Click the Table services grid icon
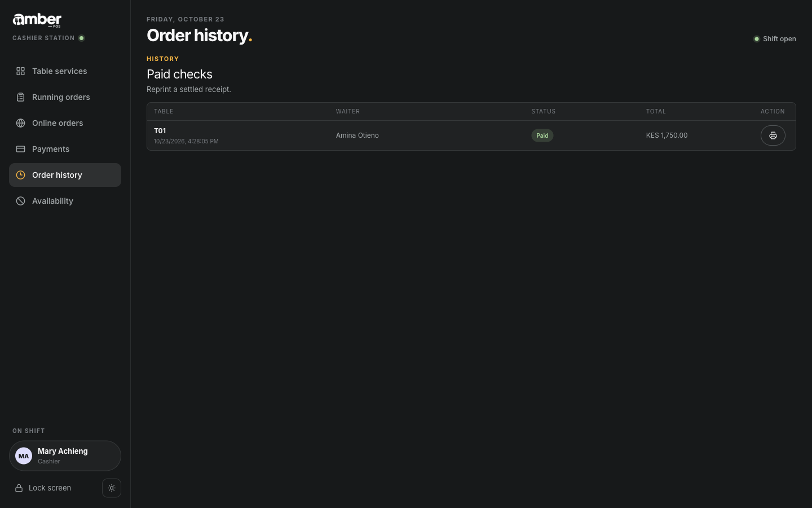 click(20, 71)
